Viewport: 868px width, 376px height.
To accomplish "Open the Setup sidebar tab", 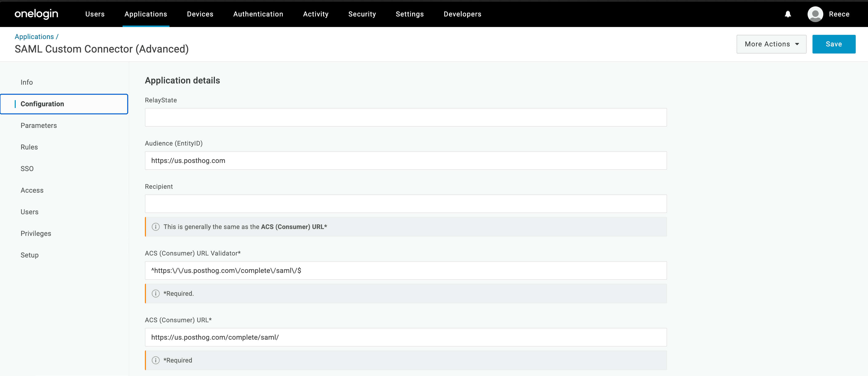I will [x=30, y=255].
